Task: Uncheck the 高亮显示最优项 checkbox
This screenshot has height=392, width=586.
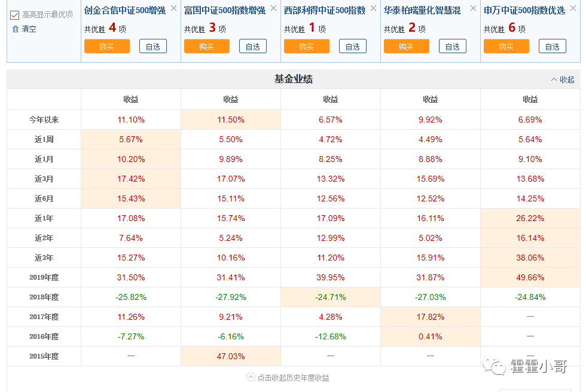Action: coord(14,16)
